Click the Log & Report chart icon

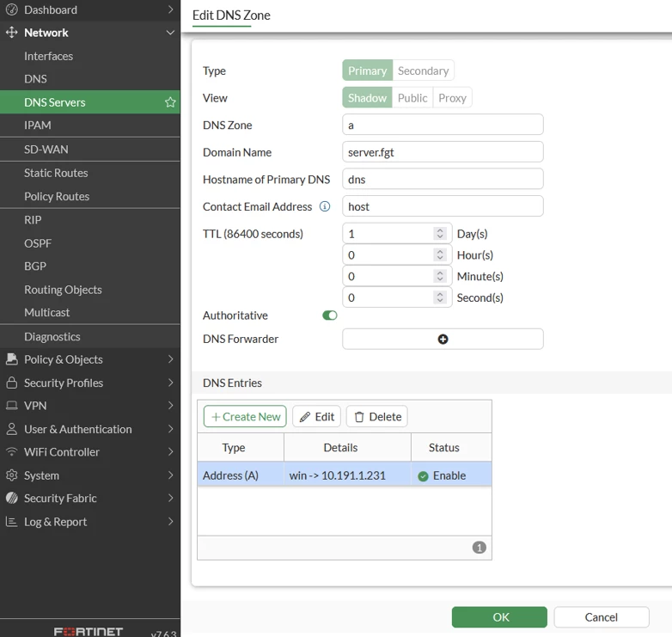click(x=11, y=521)
